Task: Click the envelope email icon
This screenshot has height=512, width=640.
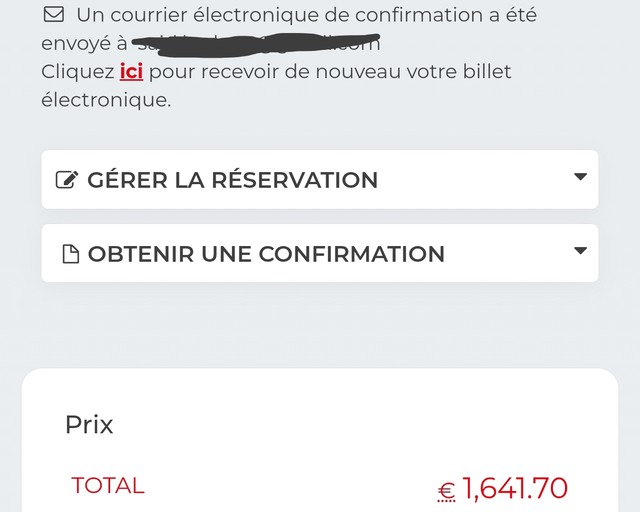Action: 54,15
